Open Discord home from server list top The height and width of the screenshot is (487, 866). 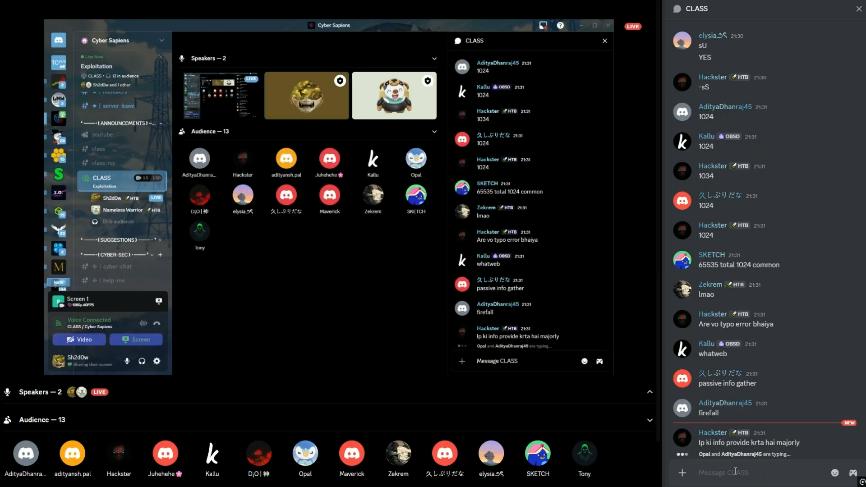(59, 40)
